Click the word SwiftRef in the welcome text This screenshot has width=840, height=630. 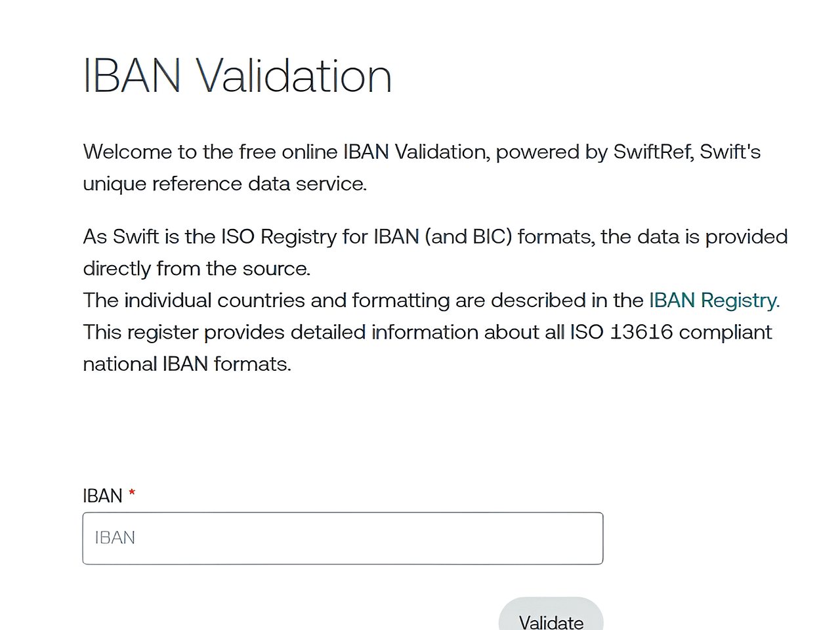pos(652,152)
